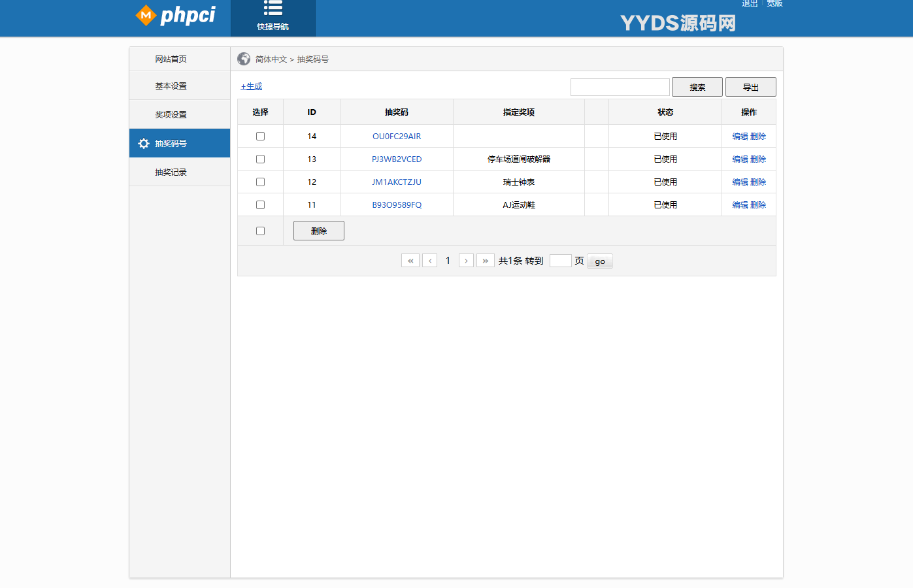This screenshot has height=588, width=913.
Task: Jump to last page with the » arrow
Action: (x=485, y=260)
